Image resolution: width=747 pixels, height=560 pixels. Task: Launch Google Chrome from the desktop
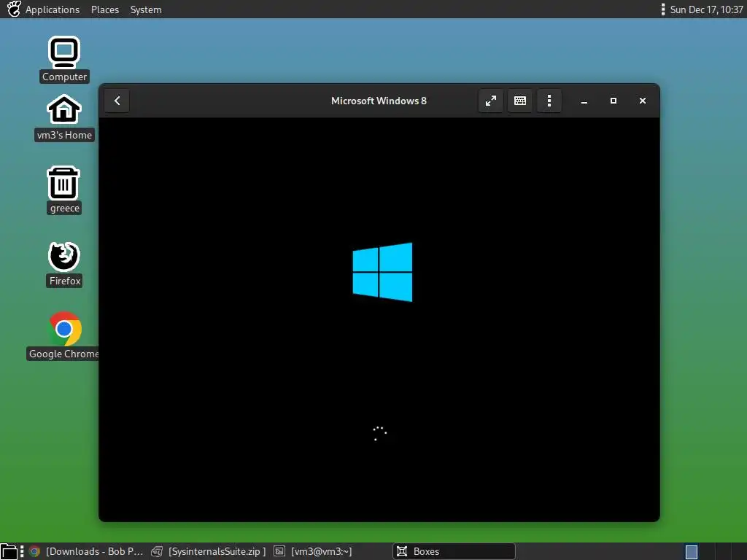click(64, 335)
